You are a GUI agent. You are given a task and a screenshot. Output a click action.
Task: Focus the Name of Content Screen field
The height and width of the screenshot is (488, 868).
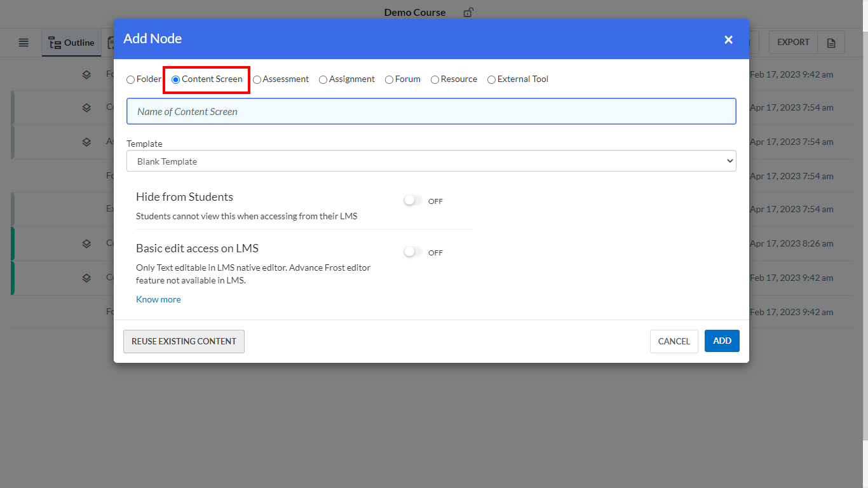click(x=431, y=111)
